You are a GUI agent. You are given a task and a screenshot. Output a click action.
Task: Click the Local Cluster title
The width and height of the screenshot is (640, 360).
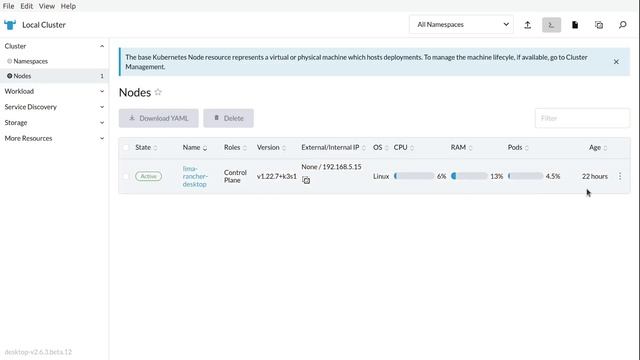point(44,25)
